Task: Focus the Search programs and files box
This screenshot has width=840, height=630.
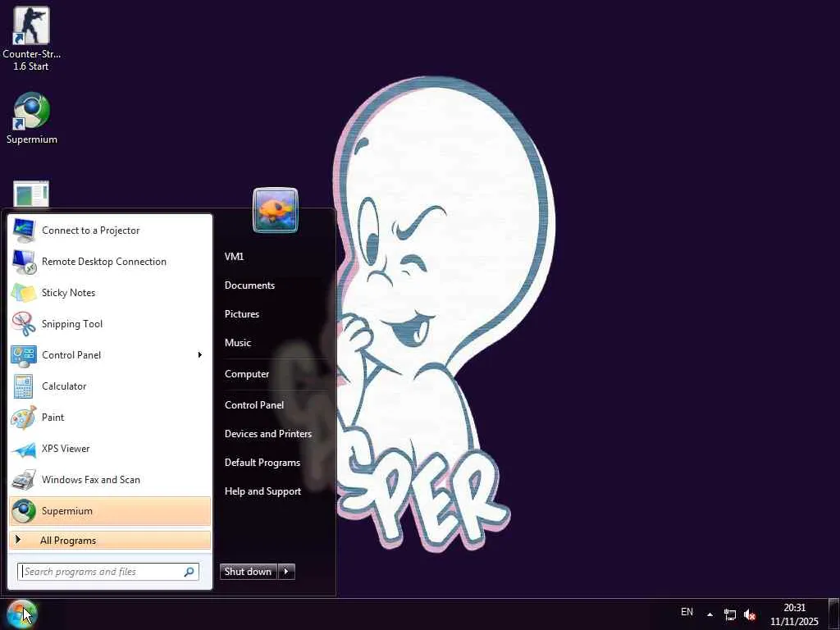Action: click(108, 572)
